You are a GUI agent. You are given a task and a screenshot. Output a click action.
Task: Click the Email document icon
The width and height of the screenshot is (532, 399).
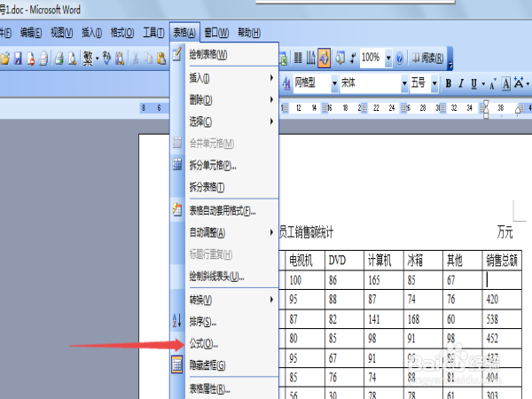tap(43, 59)
